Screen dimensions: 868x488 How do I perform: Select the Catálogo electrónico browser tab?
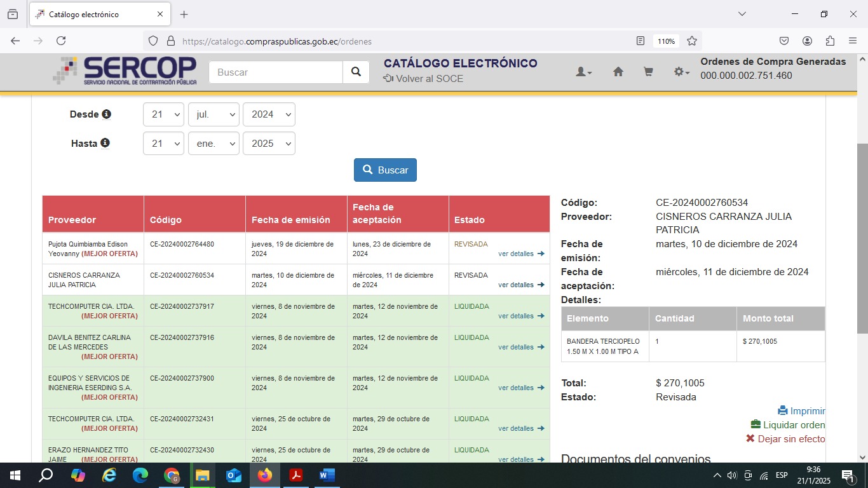click(x=95, y=14)
